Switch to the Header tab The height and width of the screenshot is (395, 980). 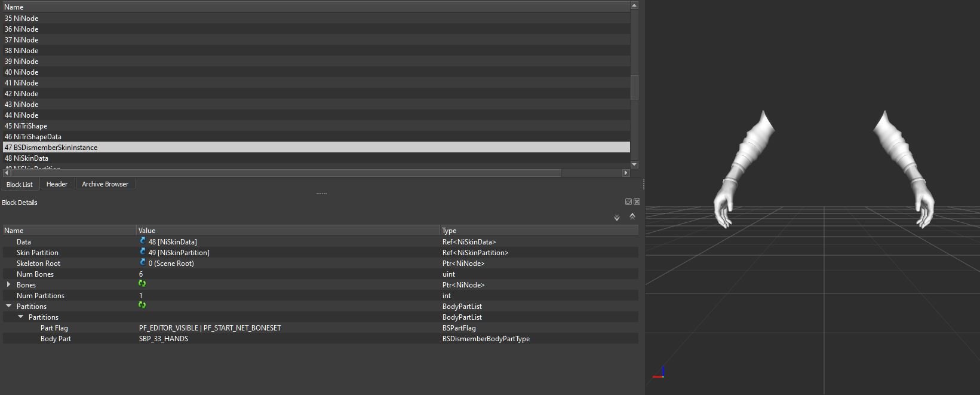coord(57,184)
